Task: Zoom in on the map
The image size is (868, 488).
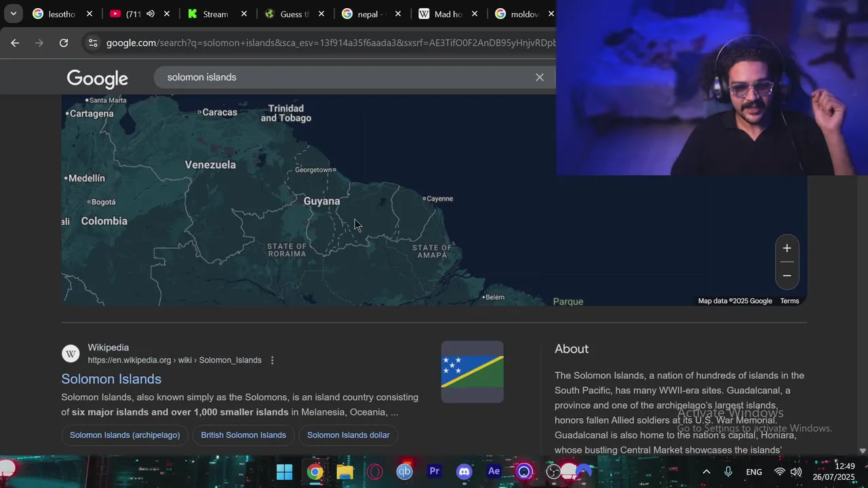Action: click(787, 248)
